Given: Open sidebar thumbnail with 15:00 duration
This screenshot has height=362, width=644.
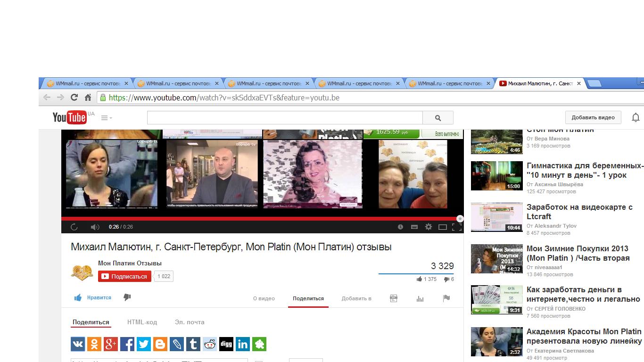Looking at the screenshot, I should (x=497, y=176).
